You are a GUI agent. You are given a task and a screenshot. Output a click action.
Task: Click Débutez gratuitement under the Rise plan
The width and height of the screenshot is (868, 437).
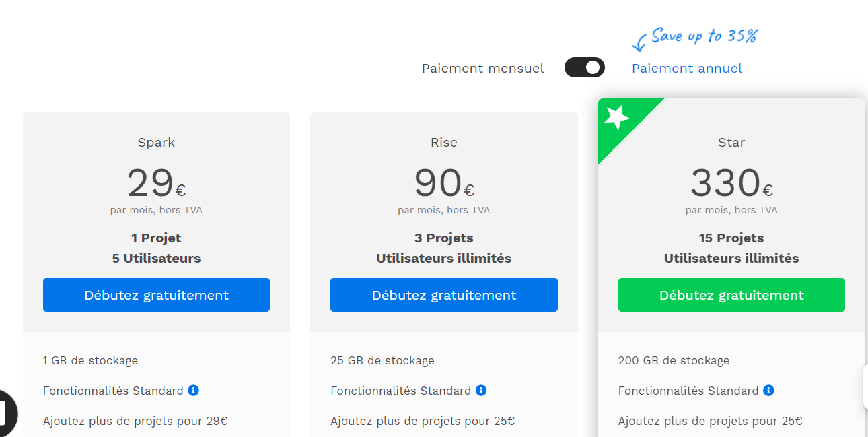point(444,295)
